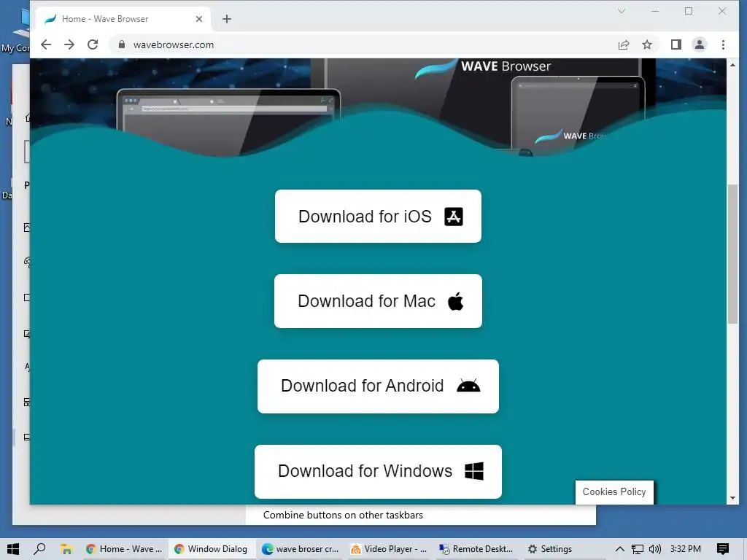This screenshot has height=560, width=747.
Task: Show hidden system tray icons
Action: [x=620, y=549]
